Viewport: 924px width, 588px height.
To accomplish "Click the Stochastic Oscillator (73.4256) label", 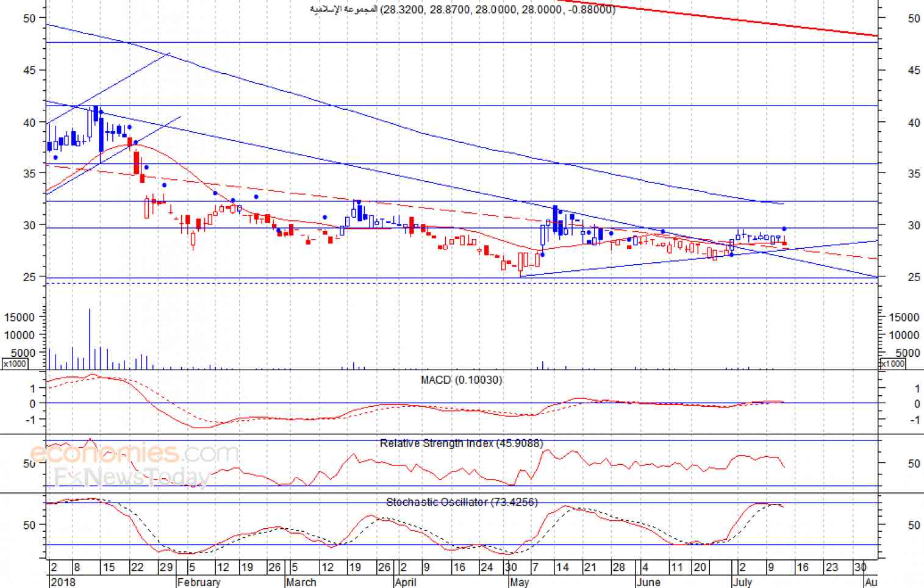I will point(462,502).
